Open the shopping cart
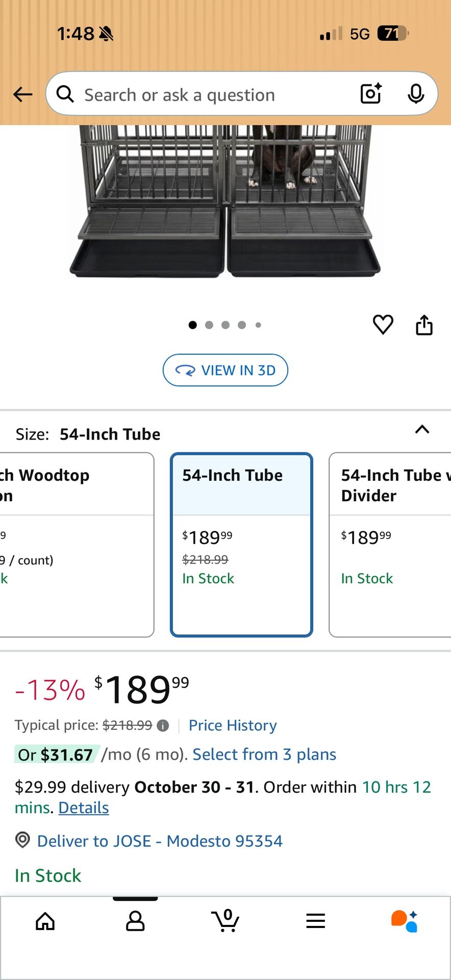Viewport: 451px width, 980px height. coord(225,921)
